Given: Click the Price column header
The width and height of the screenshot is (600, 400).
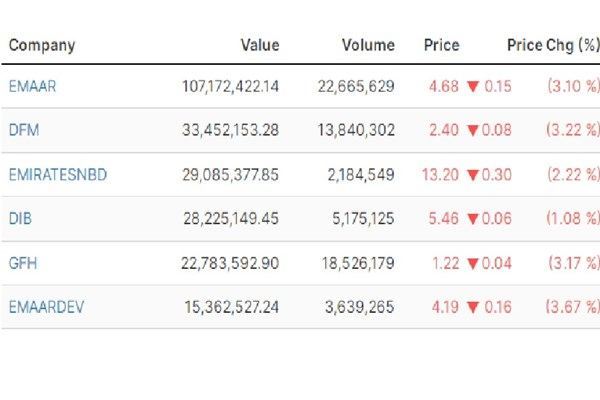Looking at the screenshot, I should (x=441, y=45).
